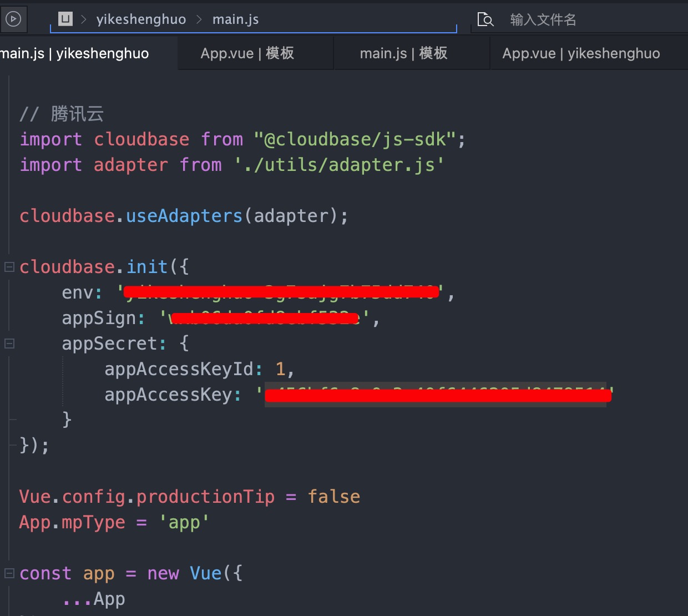Click the file search magnifier icon
The height and width of the screenshot is (616, 688).
(x=485, y=20)
